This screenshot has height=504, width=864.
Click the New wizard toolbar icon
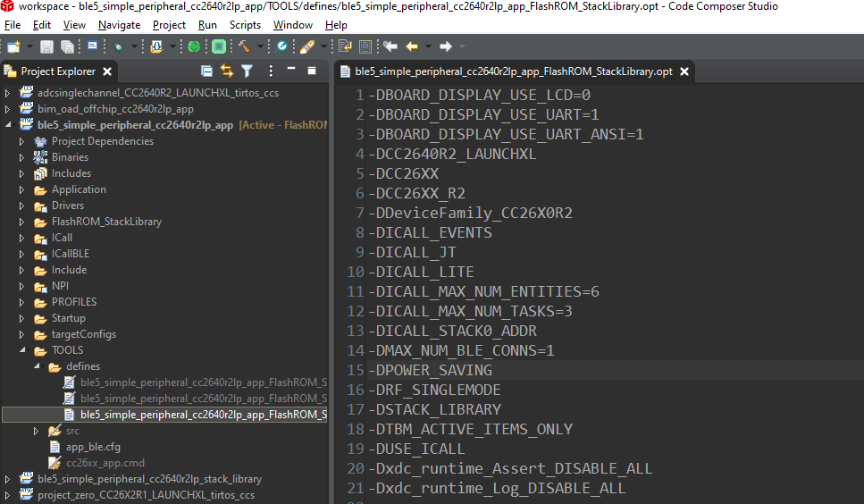coord(13,46)
